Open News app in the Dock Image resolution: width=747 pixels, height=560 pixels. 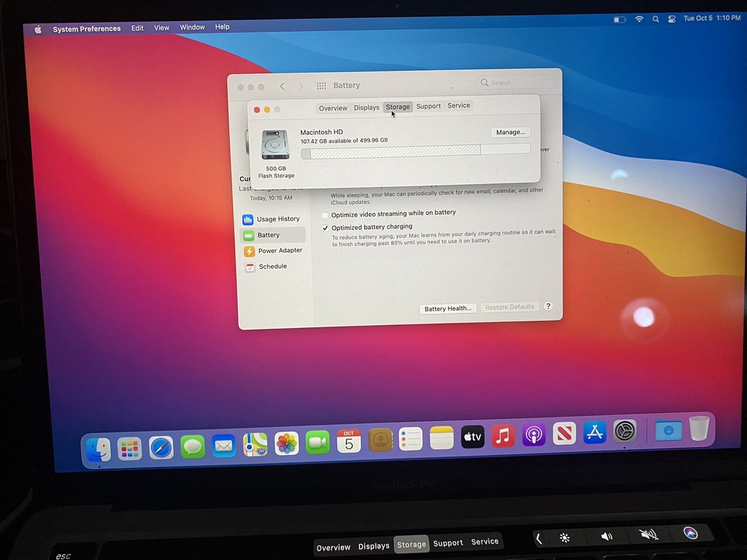[565, 433]
